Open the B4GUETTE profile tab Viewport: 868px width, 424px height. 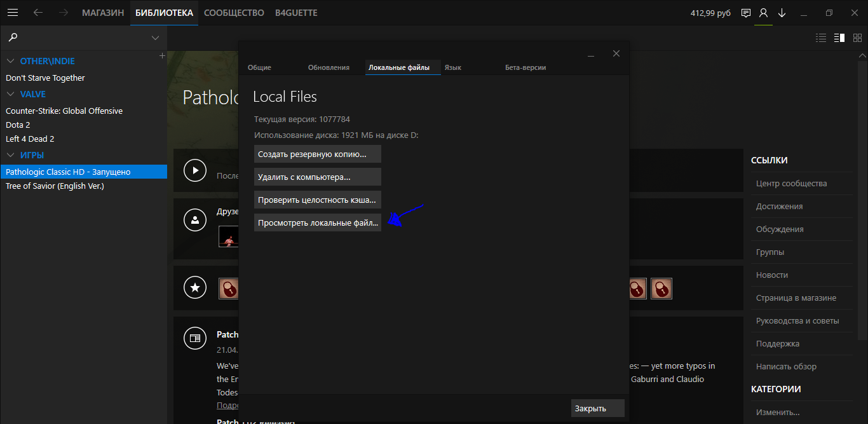click(296, 13)
